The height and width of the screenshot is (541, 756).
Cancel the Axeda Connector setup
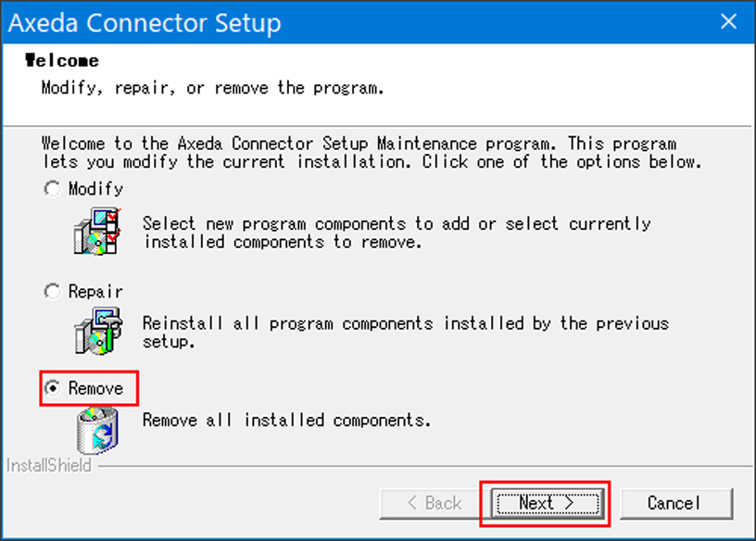click(x=676, y=503)
